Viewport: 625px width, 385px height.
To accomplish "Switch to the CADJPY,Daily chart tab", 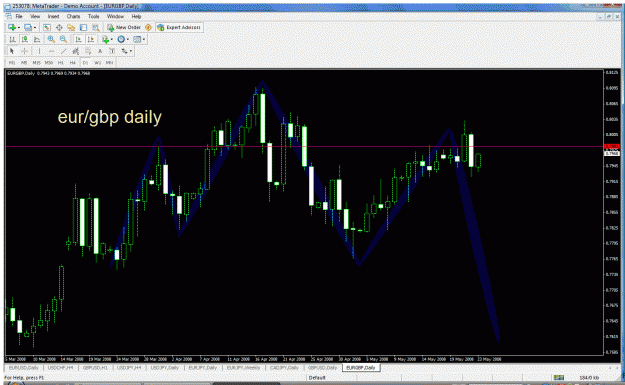I will click(284, 367).
